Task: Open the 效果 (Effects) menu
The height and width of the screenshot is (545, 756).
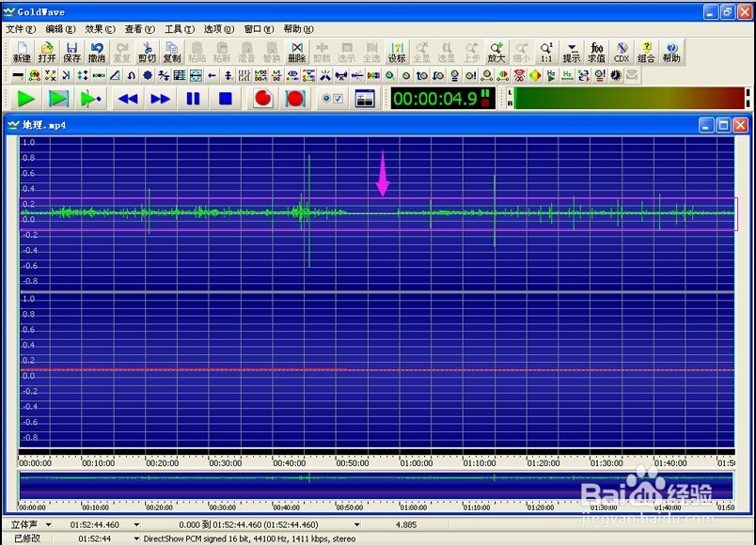Action: (100, 29)
